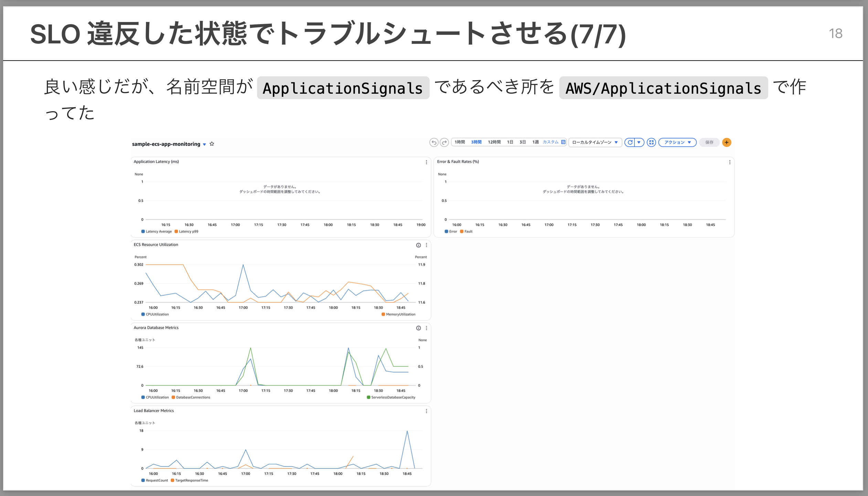Add widget with the orange plus button
Screen dimensions: 868x496
[x=727, y=142]
